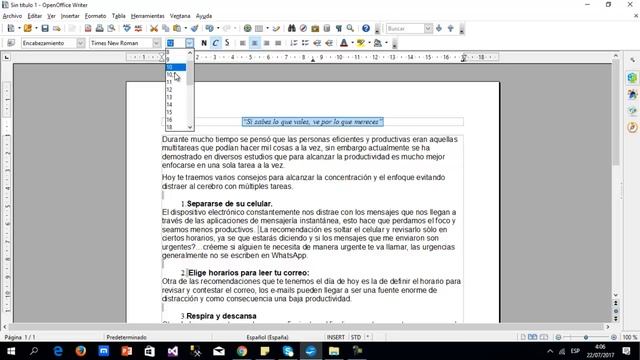
Task: Open the Paste options dropdown arrow
Action: tap(185, 28)
